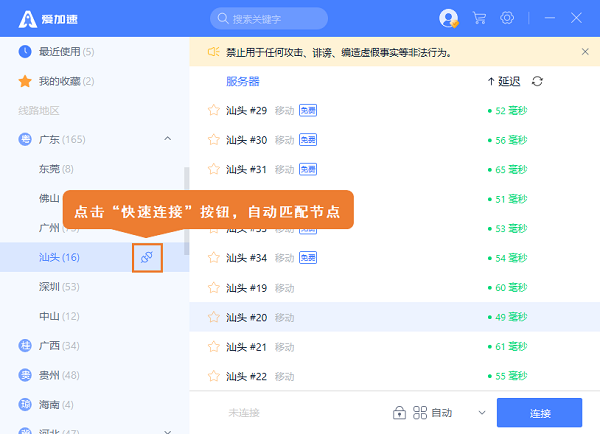Click the blue 连接 connect button
The height and width of the screenshot is (434, 600).
(x=539, y=412)
